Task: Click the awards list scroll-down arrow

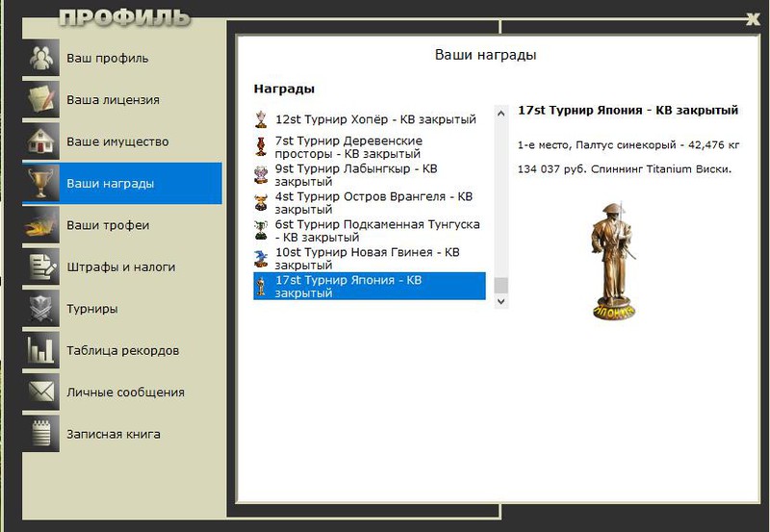Action: (500, 301)
